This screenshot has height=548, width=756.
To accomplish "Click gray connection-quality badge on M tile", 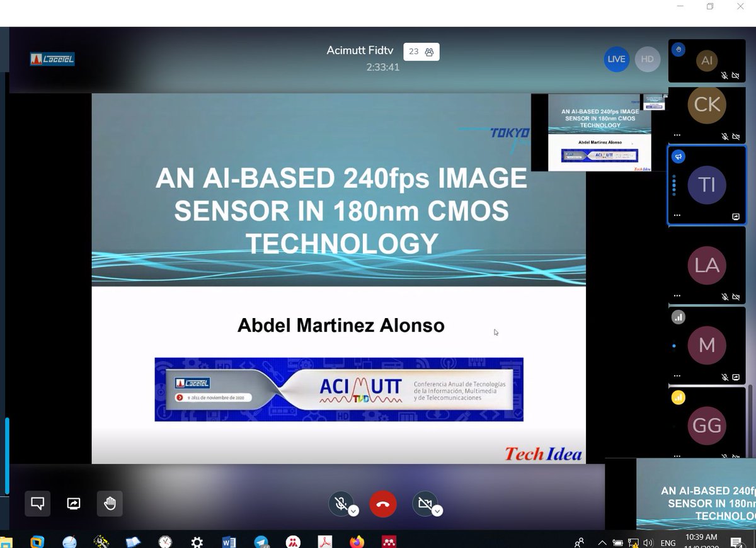I will coord(679,317).
